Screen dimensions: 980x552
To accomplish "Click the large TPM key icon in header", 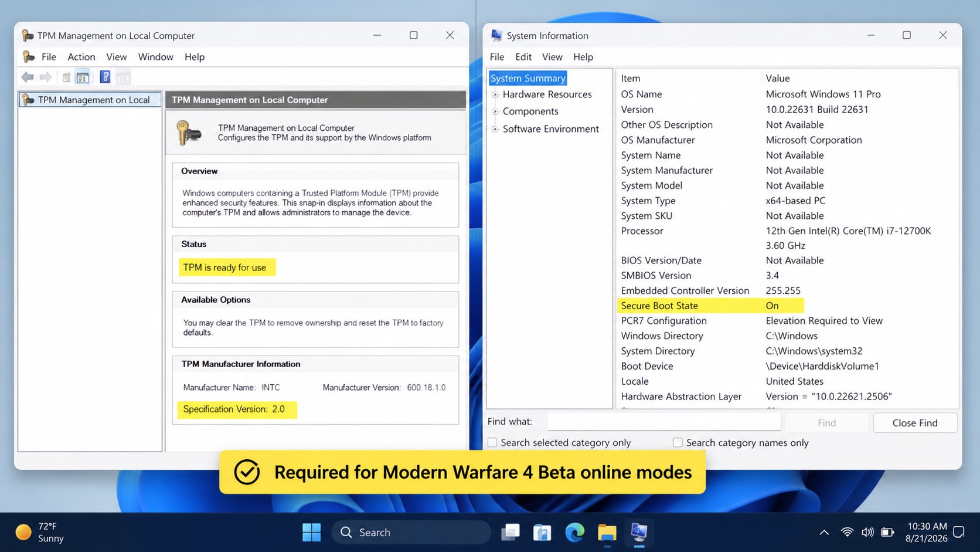I will 189,133.
